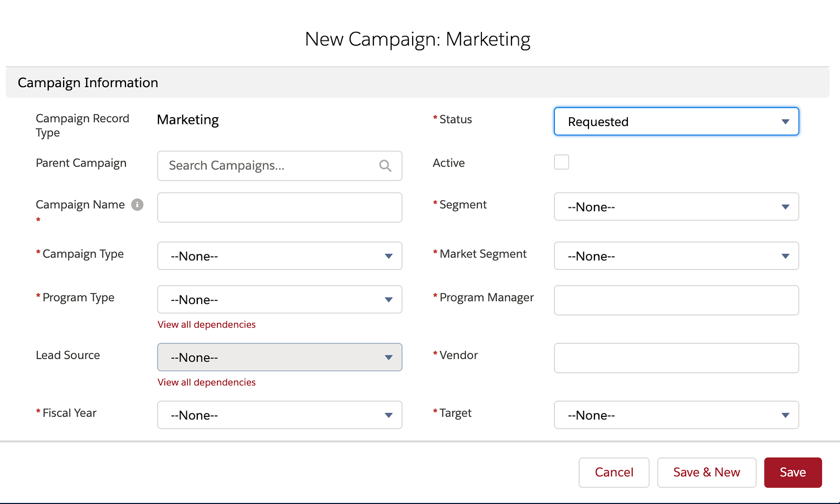
Task: Focus the Campaign Name text field
Action: pyautogui.click(x=279, y=207)
